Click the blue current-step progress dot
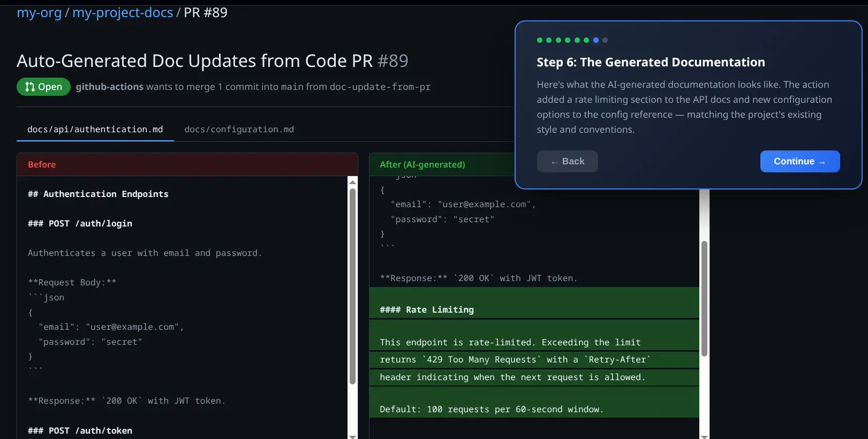 [x=595, y=40]
